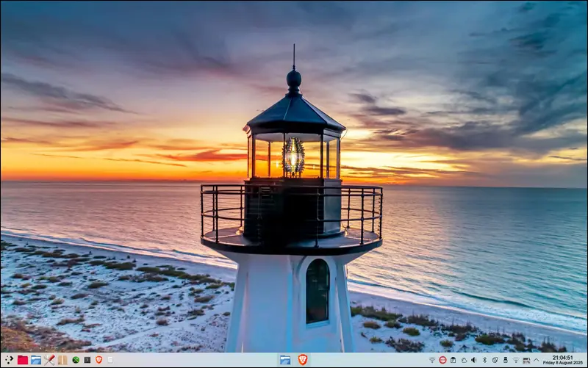
Task: Switch to the running file manager task in center
Action: 285,360
